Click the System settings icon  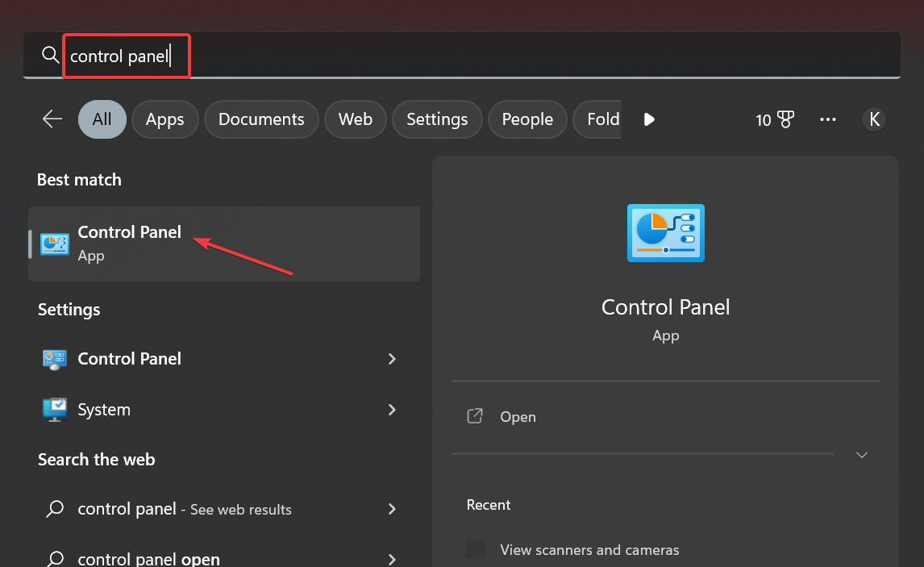tap(53, 410)
